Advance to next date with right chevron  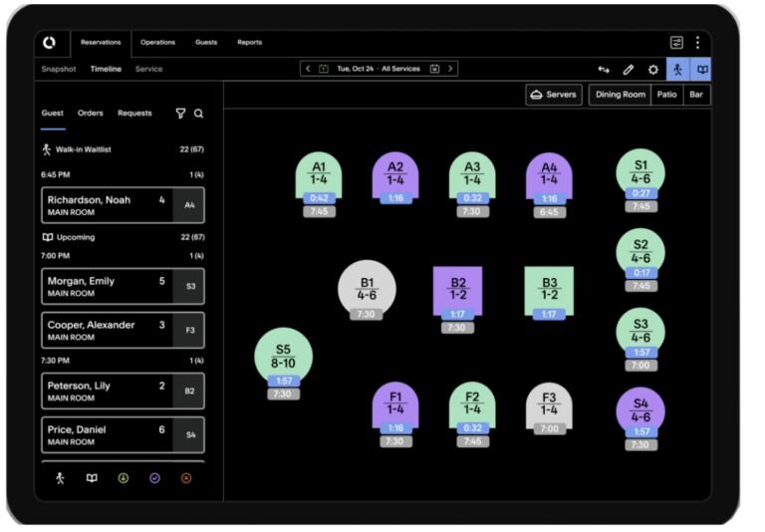[450, 69]
